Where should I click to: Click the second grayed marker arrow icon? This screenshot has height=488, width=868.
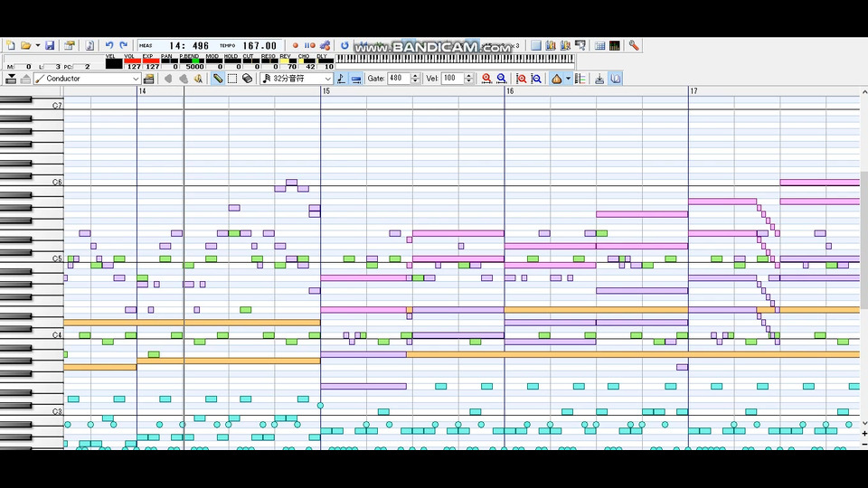click(184, 79)
